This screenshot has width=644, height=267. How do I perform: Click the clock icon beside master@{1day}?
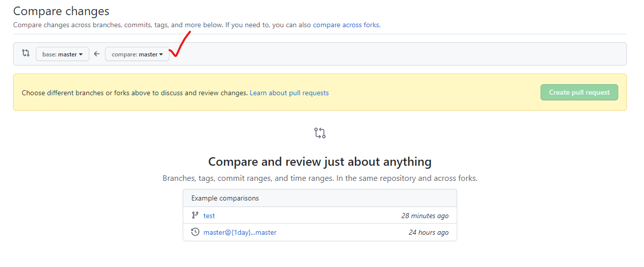pos(195,232)
